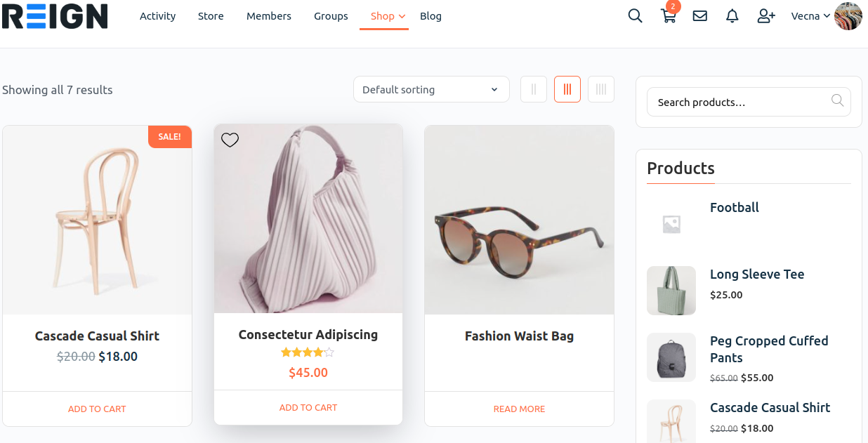Add Cascade Casual Shirt to cart
The image size is (868, 443).
(97, 409)
